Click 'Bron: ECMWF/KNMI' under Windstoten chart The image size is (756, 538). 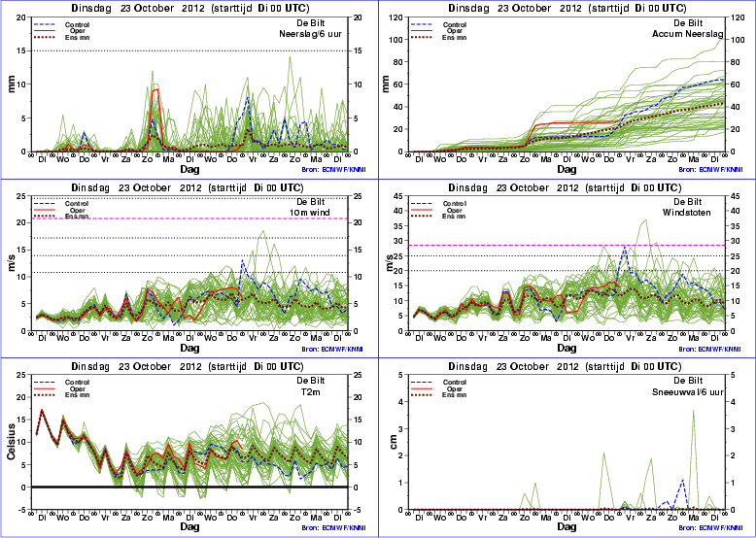click(710, 350)
